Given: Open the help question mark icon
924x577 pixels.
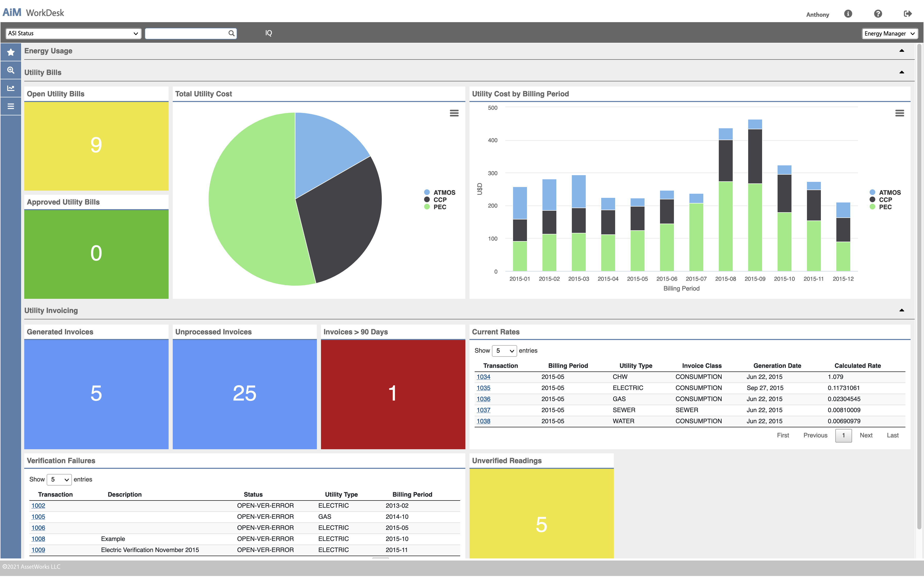Looking at the screenshot, I should click(878, 14).
